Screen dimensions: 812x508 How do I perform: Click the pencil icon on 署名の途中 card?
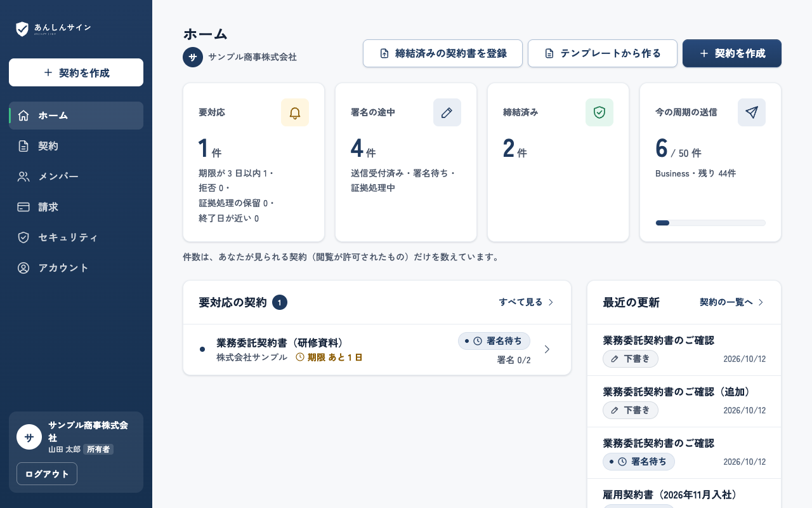tap(447, 112)
